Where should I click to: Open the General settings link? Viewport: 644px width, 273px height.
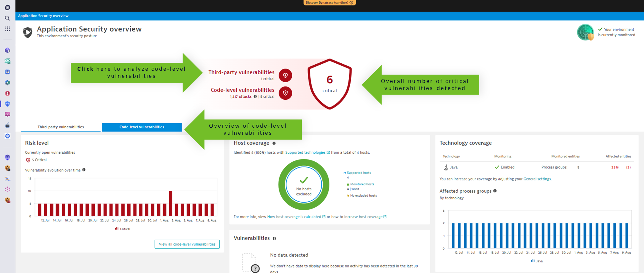pyautogui.click(x=537, y=179)
